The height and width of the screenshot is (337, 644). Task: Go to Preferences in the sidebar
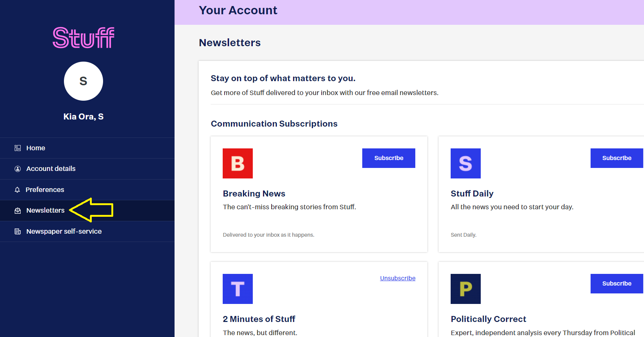(45, 190)
